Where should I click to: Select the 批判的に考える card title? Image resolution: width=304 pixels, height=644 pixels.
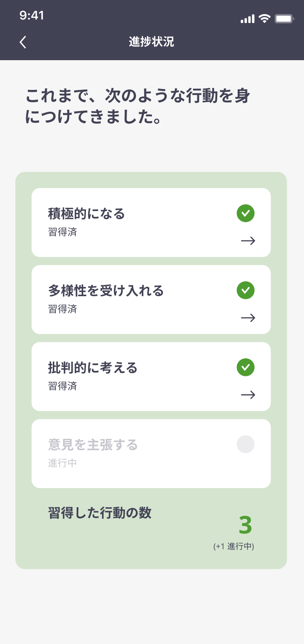pos(93,368)
